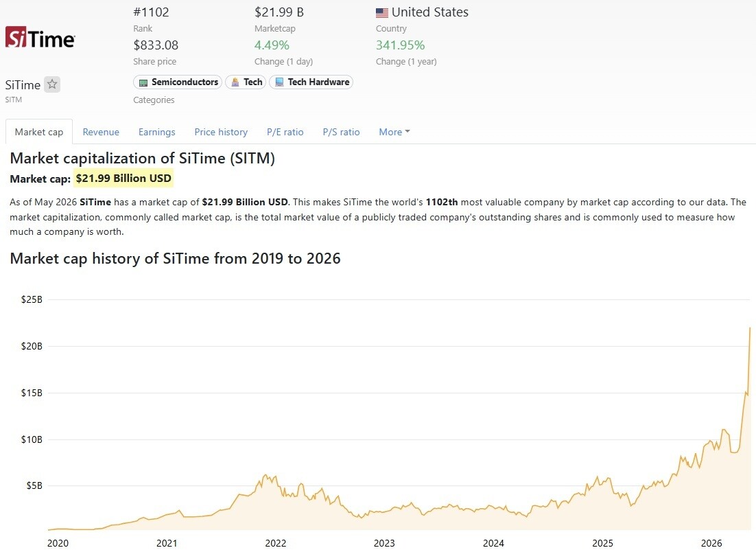This screenshot has width=756, height=550.
Task: Select the Price history tab
Action: (221, 132)
